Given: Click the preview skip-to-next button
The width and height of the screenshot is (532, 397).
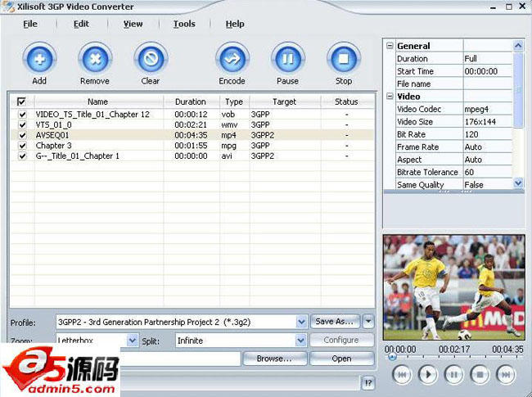Looking at the screenshot, I should pyautogui.click(x=506, y=375).
